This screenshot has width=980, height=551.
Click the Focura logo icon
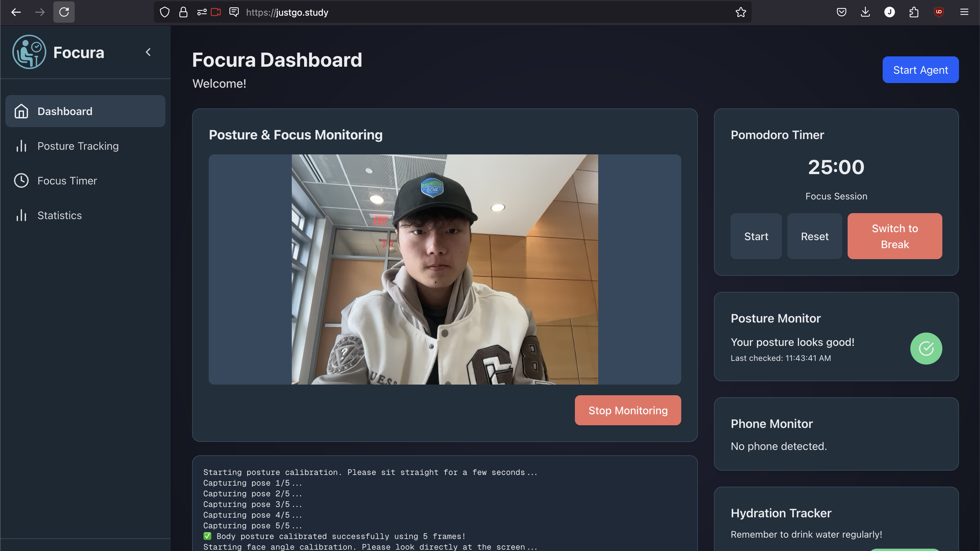pyautogui.click(x=29, y=52)
